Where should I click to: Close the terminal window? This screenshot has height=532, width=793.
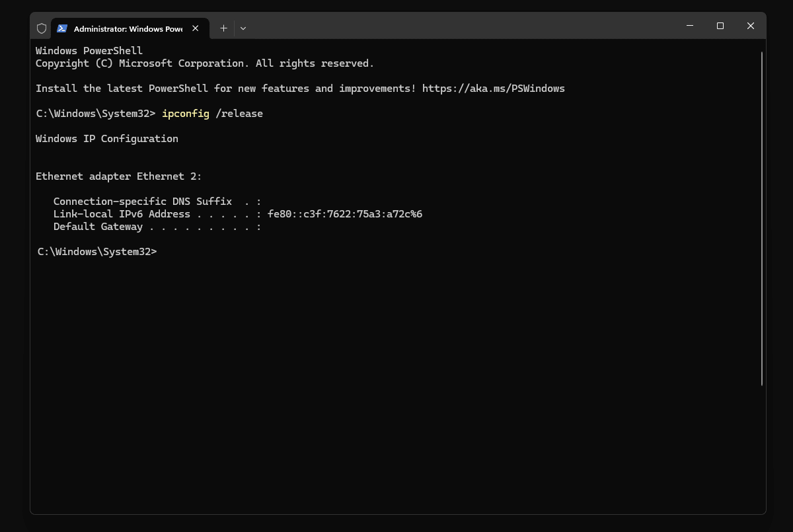coord(751,26)
